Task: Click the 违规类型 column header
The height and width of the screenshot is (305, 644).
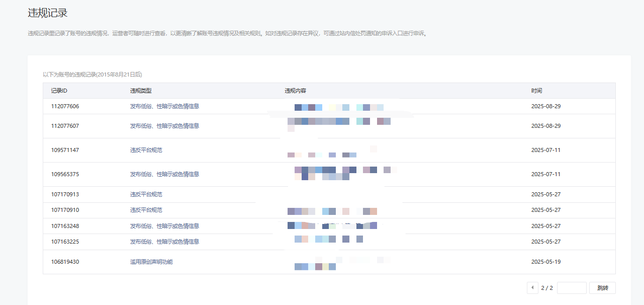Action: [x=141, y=91]
